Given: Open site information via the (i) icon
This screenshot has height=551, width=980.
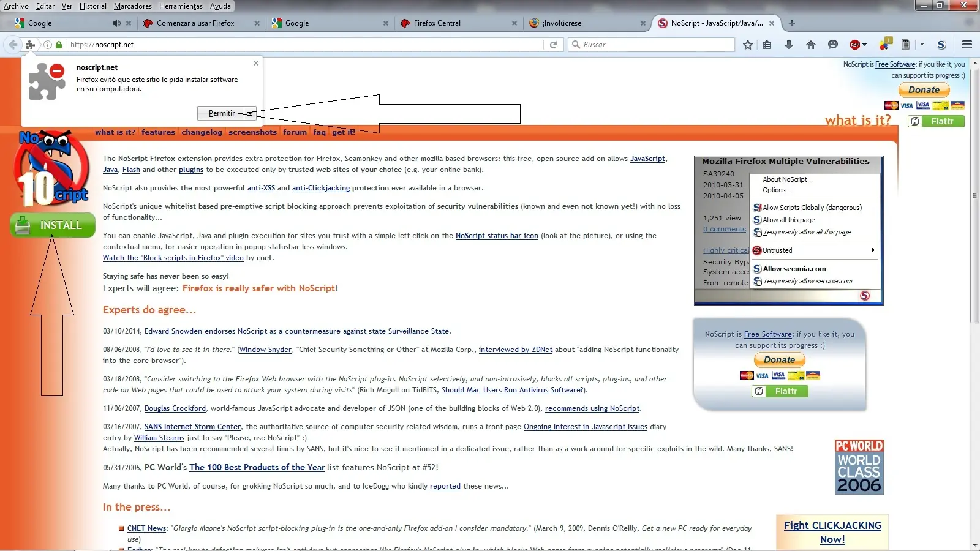Looking at the screenshot, I should 48,45.
